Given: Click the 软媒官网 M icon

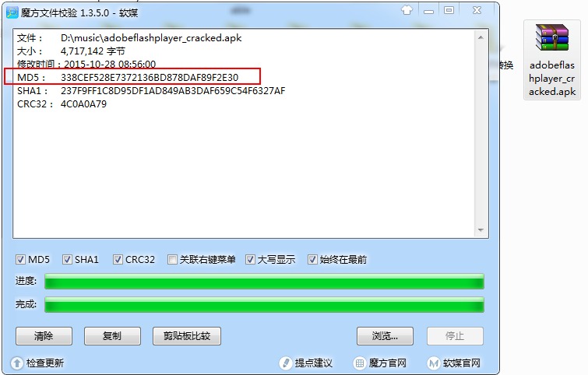Looking at the screenshot, I should [x=434, y=363].
